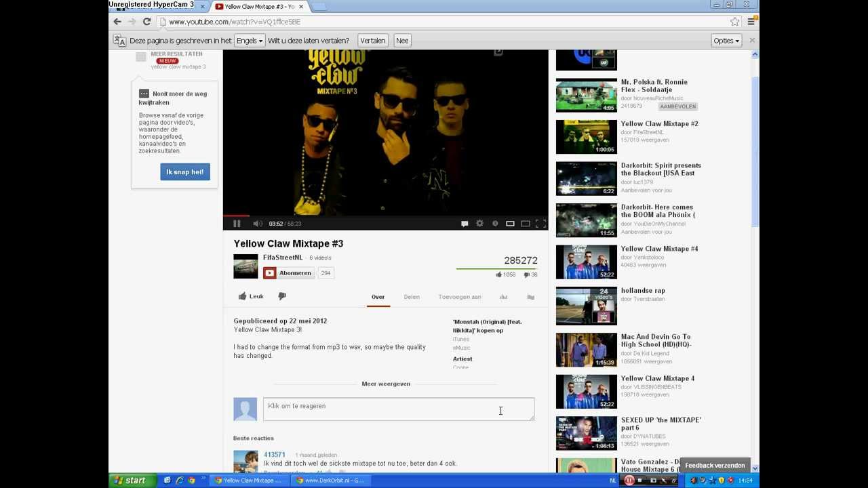This screenshot has height=488, width=868.
Task: Select the view count 285272
Action: click(521, 260)
